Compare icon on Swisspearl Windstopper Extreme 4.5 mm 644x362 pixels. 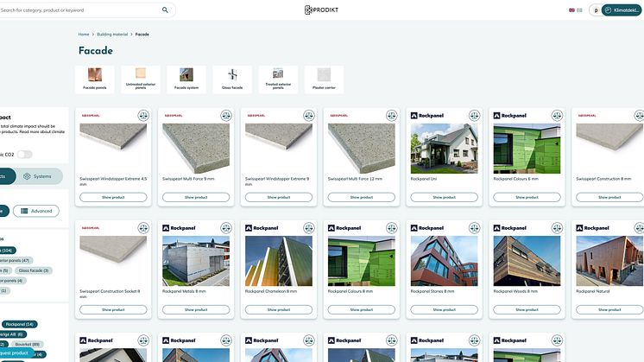(x=143, y=116)
